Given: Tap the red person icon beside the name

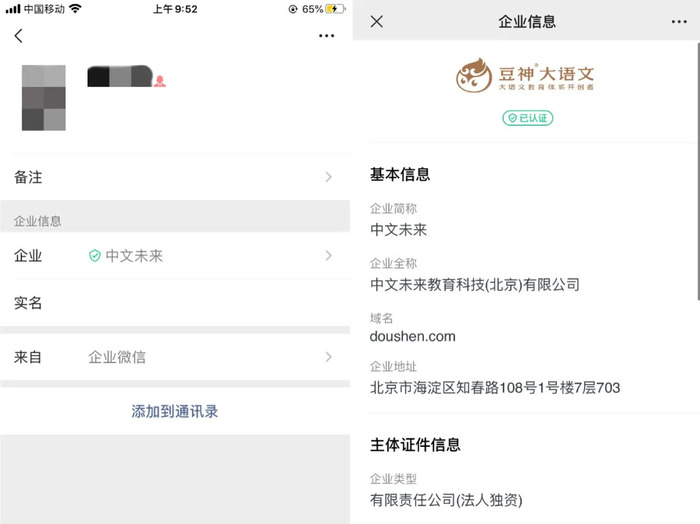Looking at the screenshot, I should tap(160, 81).
